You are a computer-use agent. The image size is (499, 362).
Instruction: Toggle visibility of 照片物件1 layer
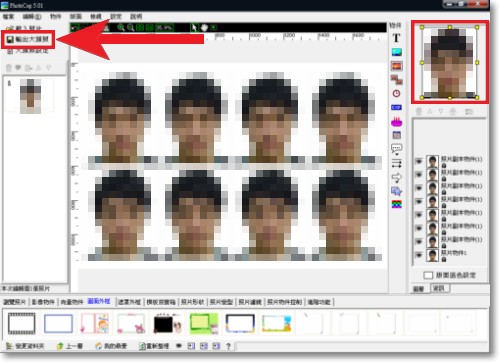pyautogui.click(x=419, y=255)
